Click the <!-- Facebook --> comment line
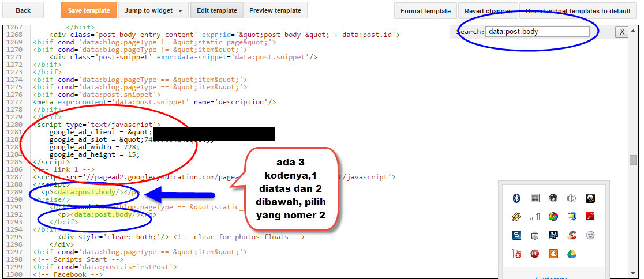 click(68, 274)
